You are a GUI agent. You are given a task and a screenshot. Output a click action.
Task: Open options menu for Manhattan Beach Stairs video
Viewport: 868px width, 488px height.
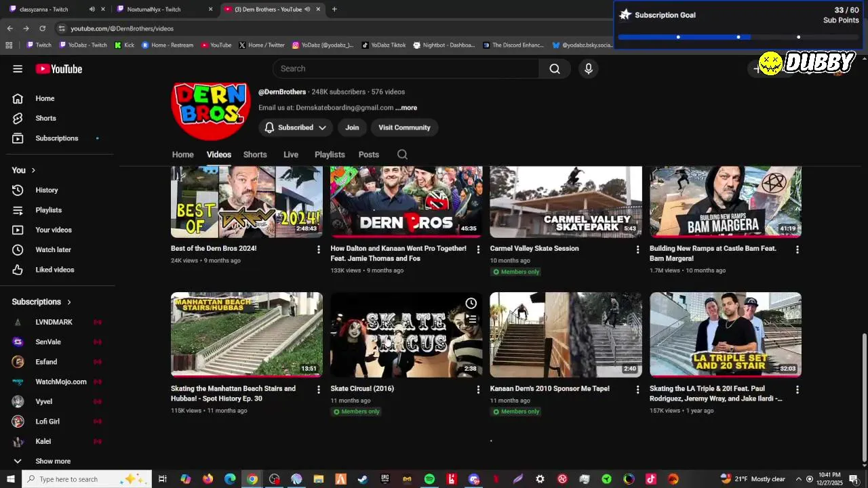point(319,390)
